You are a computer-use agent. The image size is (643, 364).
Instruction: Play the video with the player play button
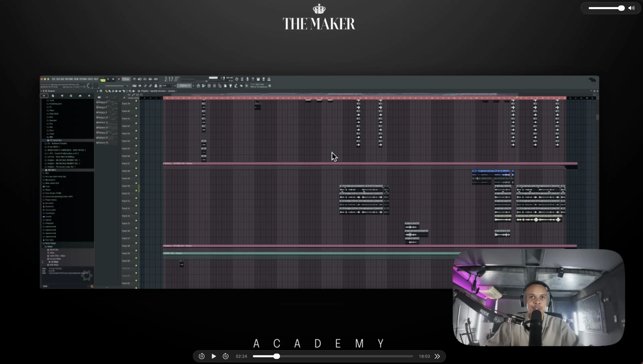coord(214,356)
